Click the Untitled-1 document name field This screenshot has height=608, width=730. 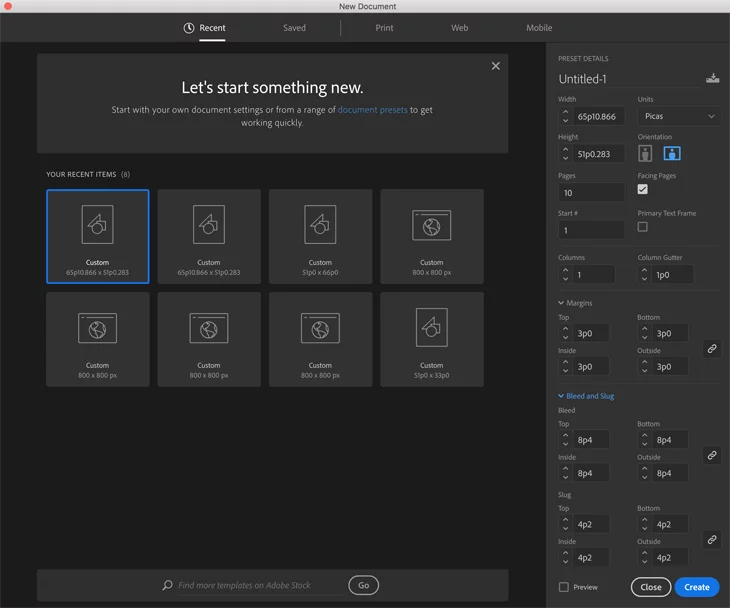click(629, 79)
